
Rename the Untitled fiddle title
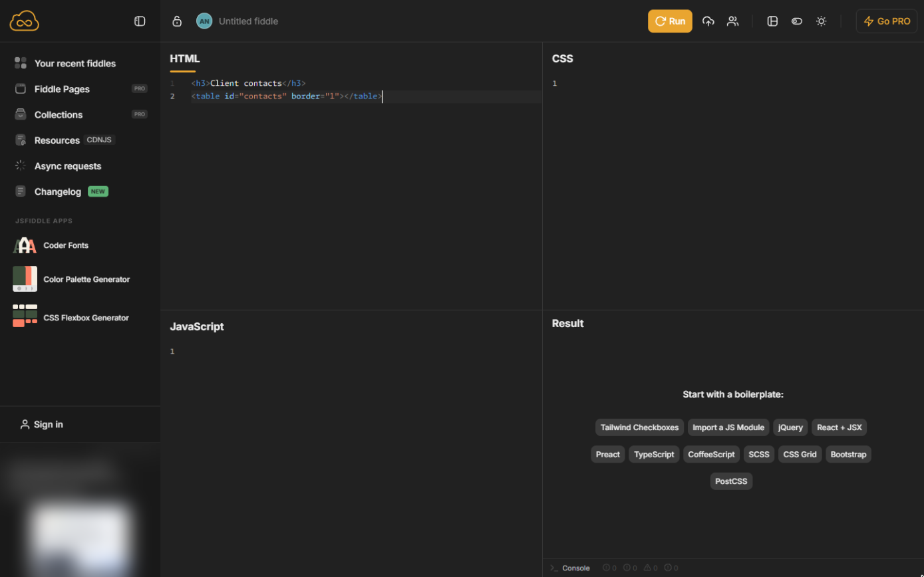click(248, 21)
